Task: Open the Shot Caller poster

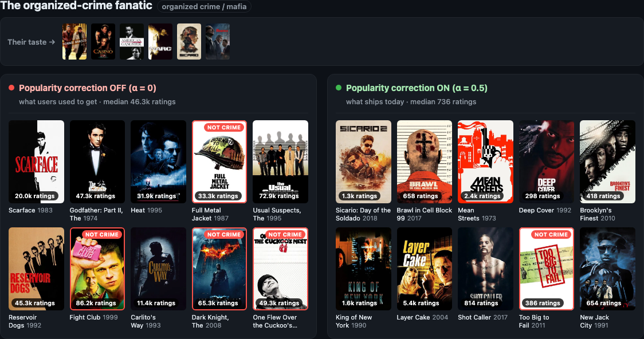Action: (x=485, y=269)
